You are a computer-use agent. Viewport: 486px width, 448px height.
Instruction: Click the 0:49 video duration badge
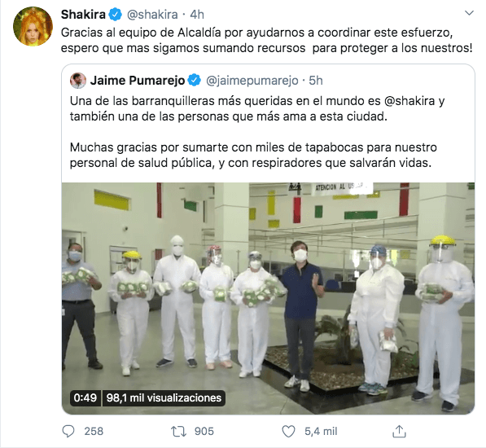[x=85, y=397]
